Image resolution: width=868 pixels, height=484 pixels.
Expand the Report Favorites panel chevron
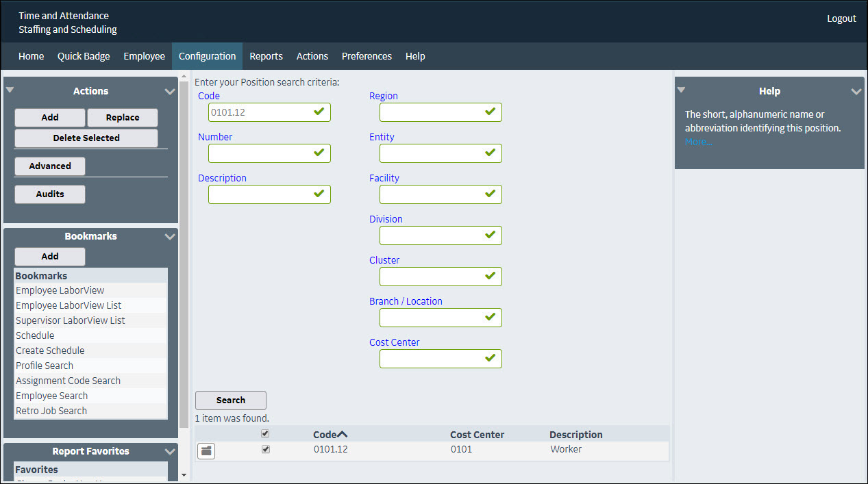point(170,452)
